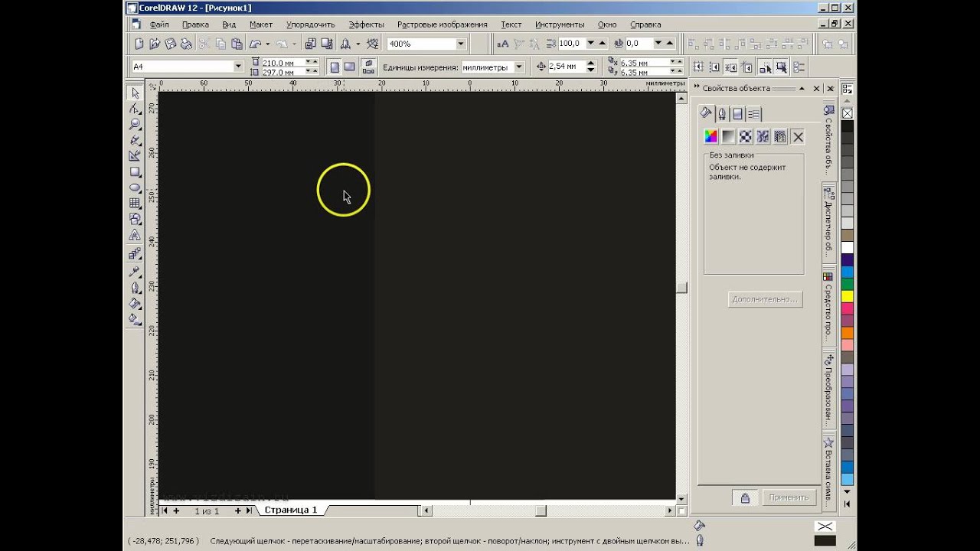Select the Fill bucket tool

[x=135, y=304]
